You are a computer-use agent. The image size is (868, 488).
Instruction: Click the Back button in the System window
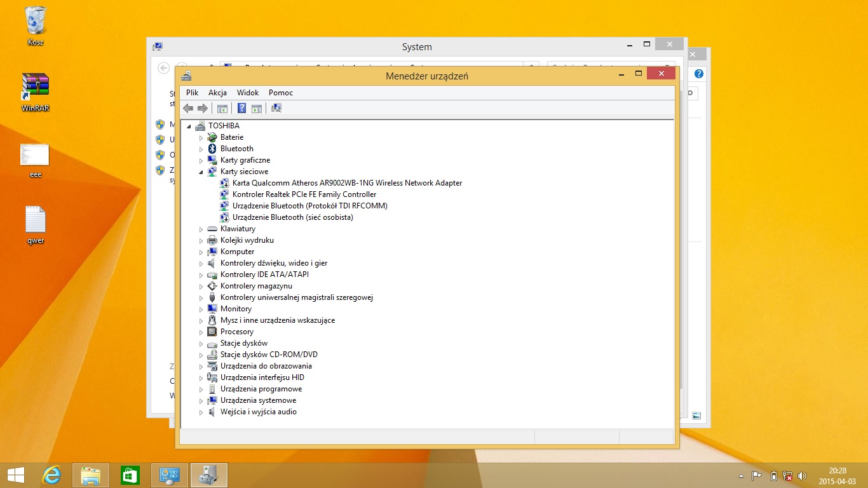[x=163, y=68]
